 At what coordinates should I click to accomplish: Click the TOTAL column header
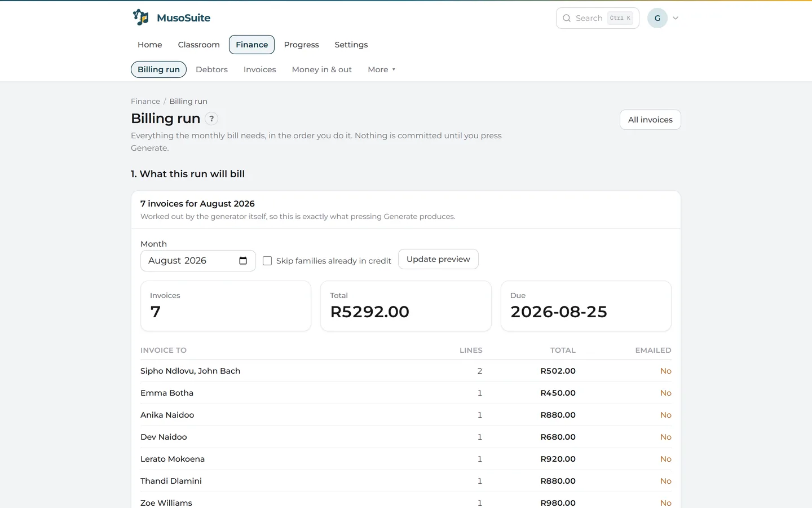(563, 350)
